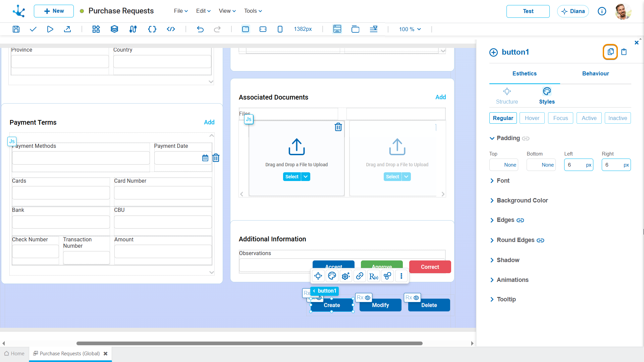Viewport: 644px width, 362px height.
Task: Click the palette icon in floating toolbar
Action: 332,276
